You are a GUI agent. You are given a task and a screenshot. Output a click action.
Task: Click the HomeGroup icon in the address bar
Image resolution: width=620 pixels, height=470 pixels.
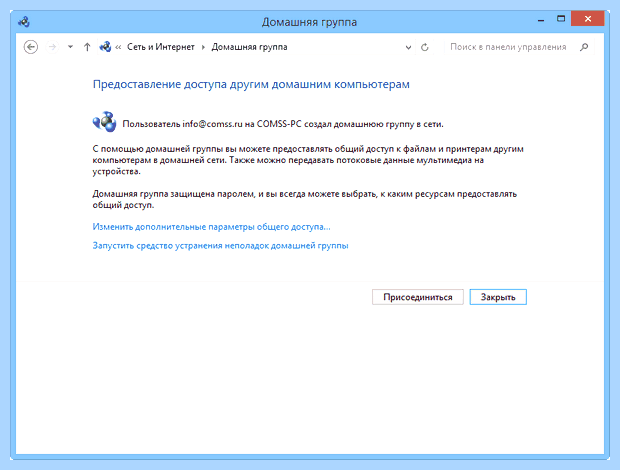click(105, 47)
